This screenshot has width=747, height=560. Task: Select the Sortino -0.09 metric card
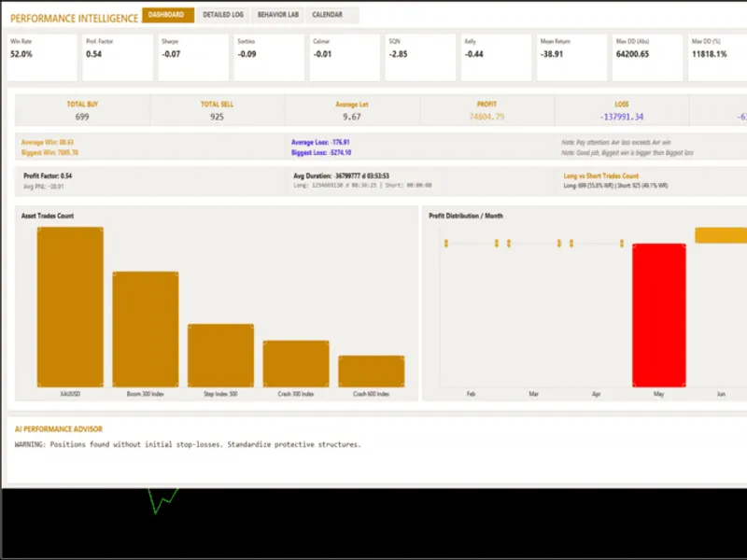point(269,57)
